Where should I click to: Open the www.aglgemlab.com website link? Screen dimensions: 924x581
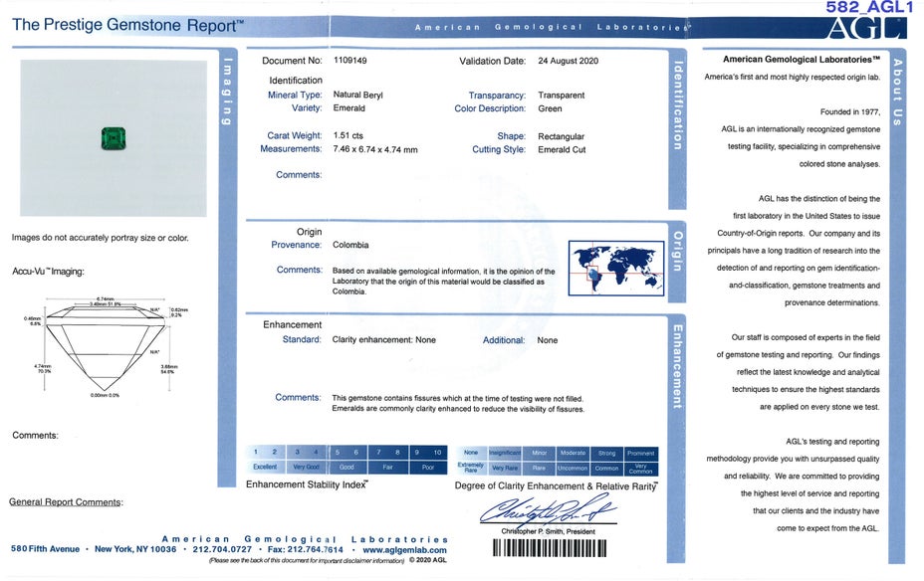(404, 549)
